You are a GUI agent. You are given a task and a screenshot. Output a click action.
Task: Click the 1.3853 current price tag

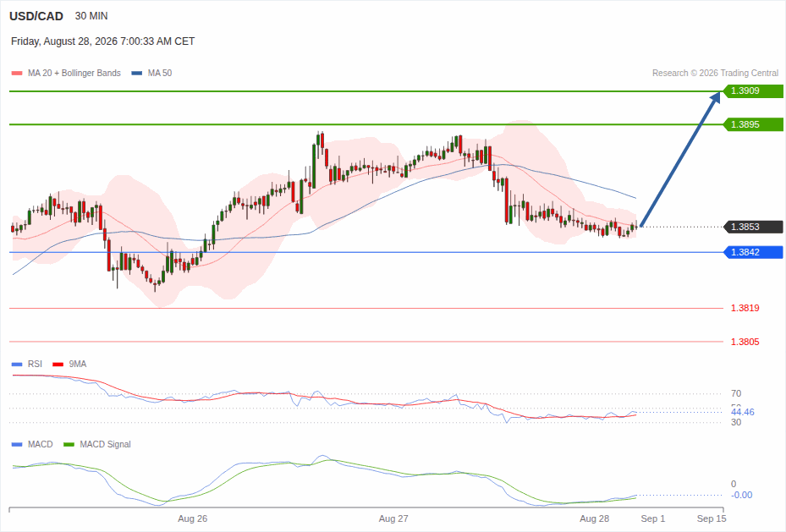pyautogui.click(x=753, y=227)
